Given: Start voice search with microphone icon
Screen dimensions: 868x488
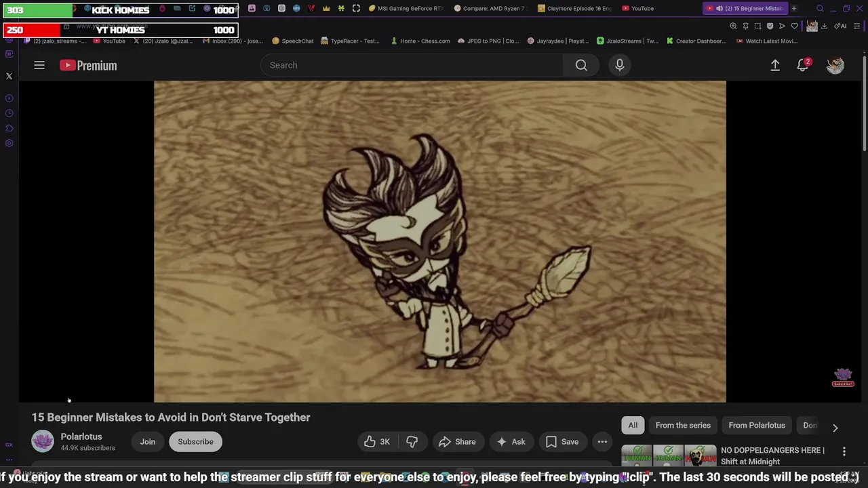Looking at the screenshot, I should point(619,65).
